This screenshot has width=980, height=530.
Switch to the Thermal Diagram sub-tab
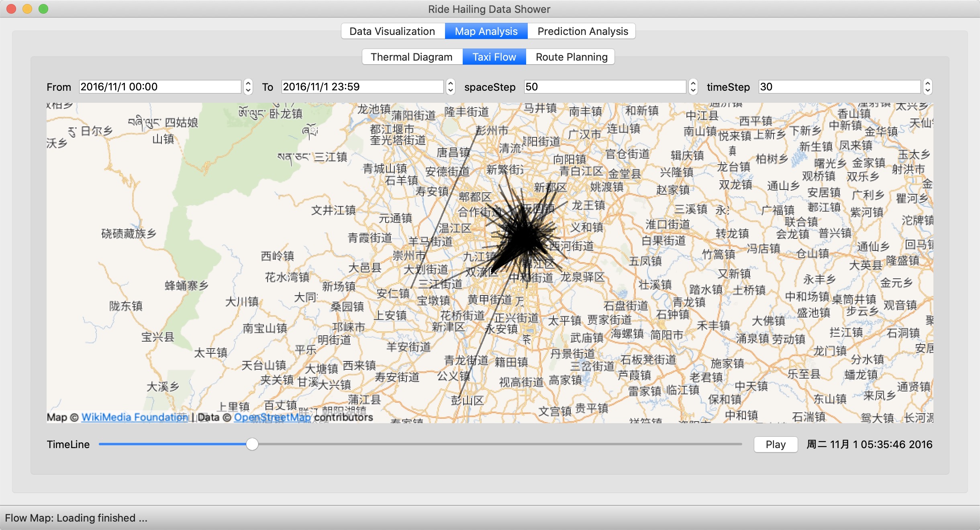411,57
